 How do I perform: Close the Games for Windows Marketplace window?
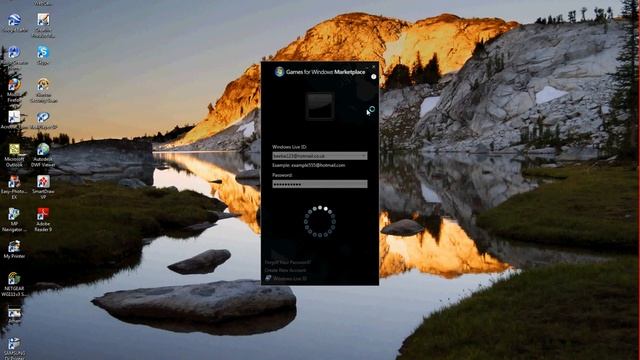[373, 67]
